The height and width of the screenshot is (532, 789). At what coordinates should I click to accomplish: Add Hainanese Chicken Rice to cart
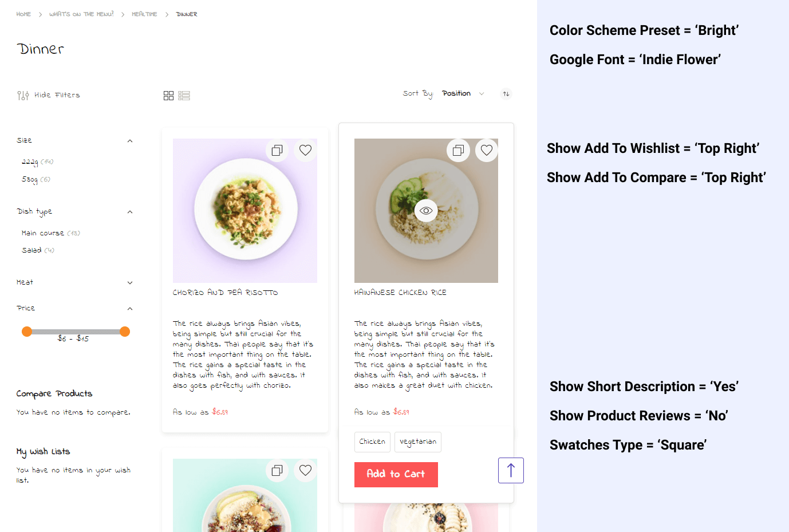click(396, 474)
